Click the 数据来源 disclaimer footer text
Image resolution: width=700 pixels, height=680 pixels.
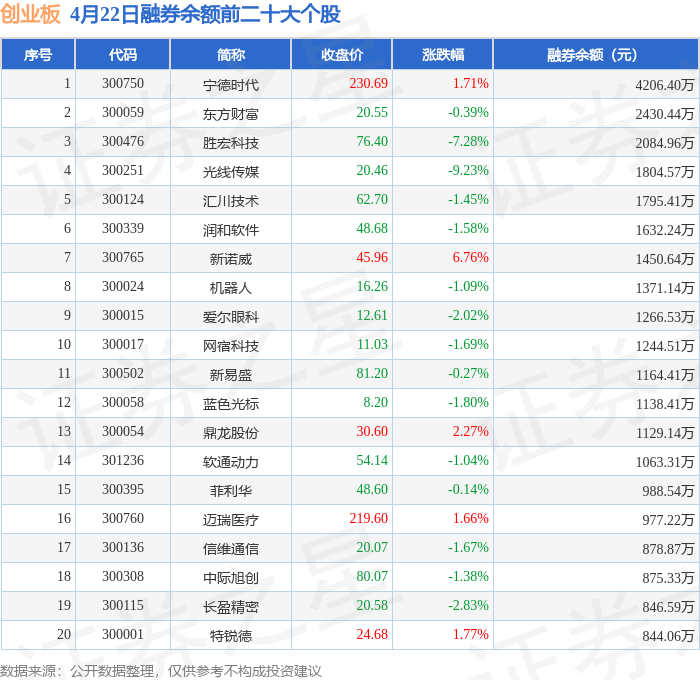(x=161, y=671)
